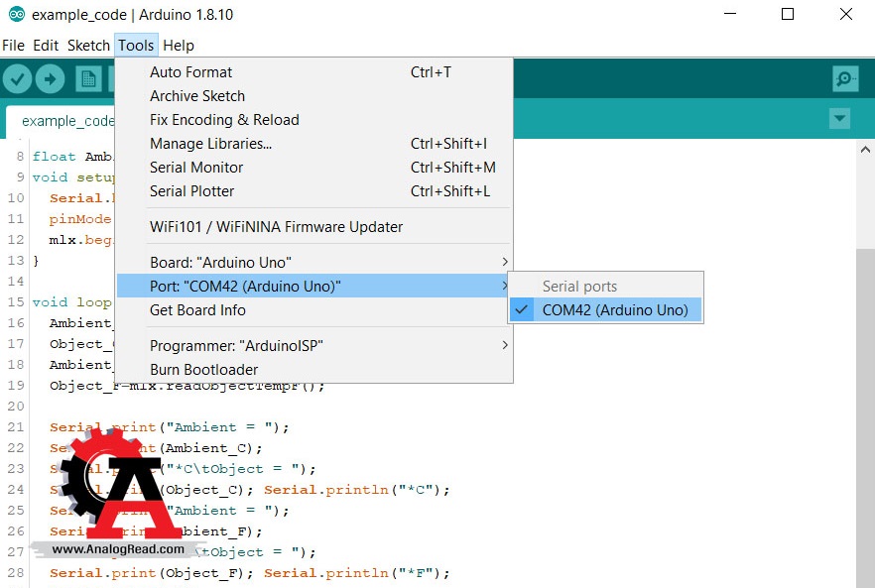The height and width of the screenshot is (588, 875).
Task: Expand Board: "Arduino Uno" submenu
Action: coord(314,262)
